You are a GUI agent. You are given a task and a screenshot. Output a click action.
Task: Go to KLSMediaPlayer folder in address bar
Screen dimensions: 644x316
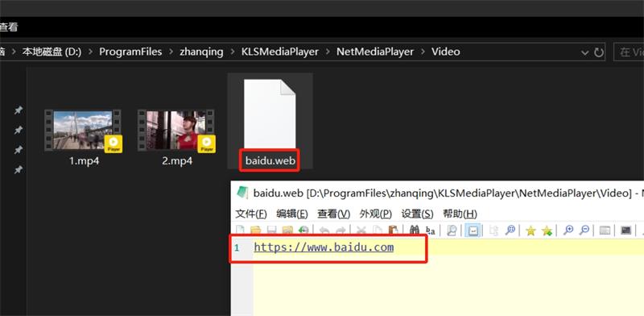280,52
